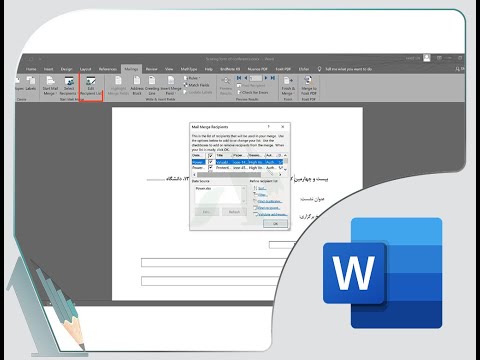Image resolution: width=480 pixels, height=360 pixels.
Task: Open the Insert Merge Field dropdown
Action: tap(171, 86)
